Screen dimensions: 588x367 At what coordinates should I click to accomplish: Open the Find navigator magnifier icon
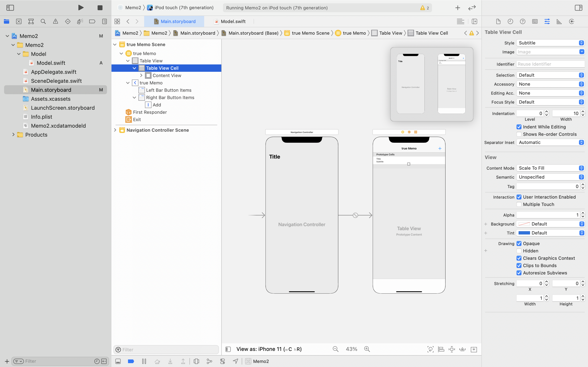[x=43, y=21]
